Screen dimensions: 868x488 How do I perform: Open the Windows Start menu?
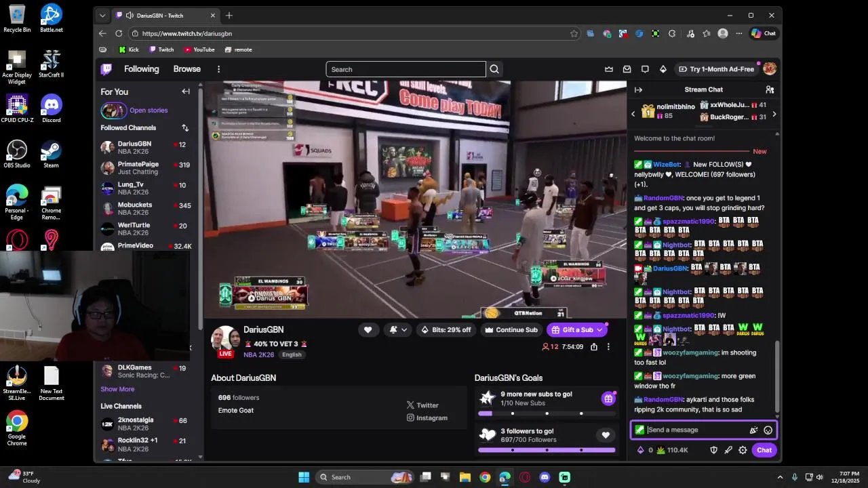(x=304, y=477)
